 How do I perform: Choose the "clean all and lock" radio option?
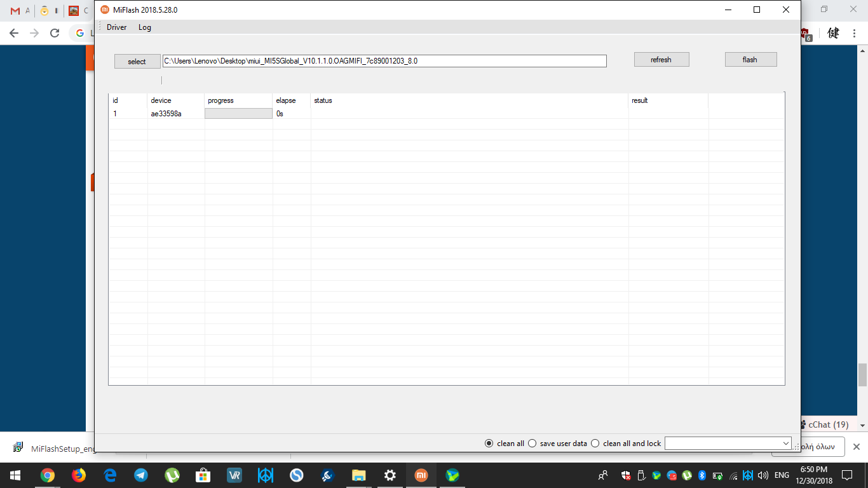[x=595, y=444]
